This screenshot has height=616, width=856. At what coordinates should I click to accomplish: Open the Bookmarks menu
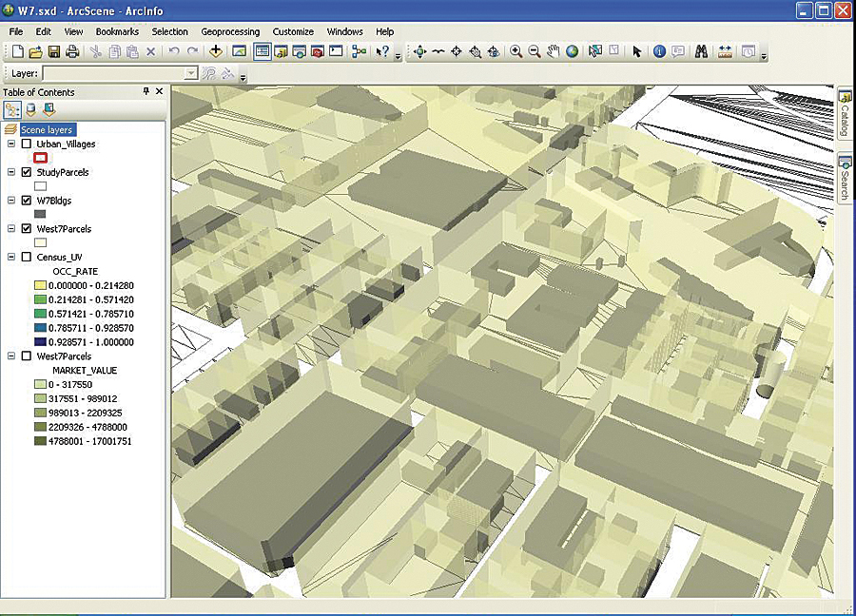[x=117, y=31]
